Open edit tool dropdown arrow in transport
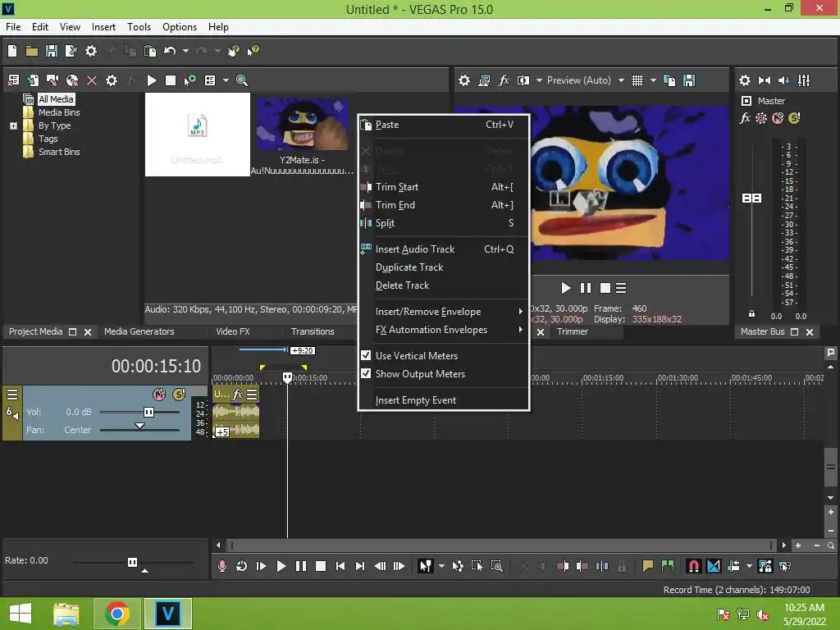 click(x=441, y=566)
